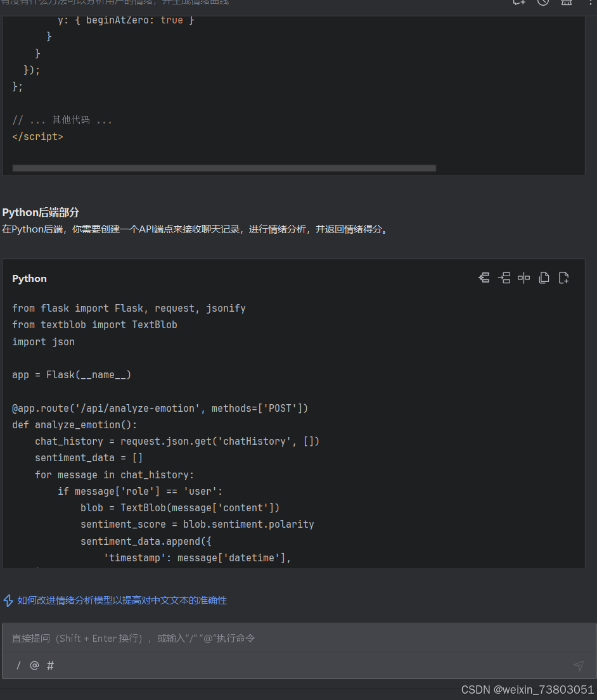Click the line "import json"

click(x=43, y=342)
